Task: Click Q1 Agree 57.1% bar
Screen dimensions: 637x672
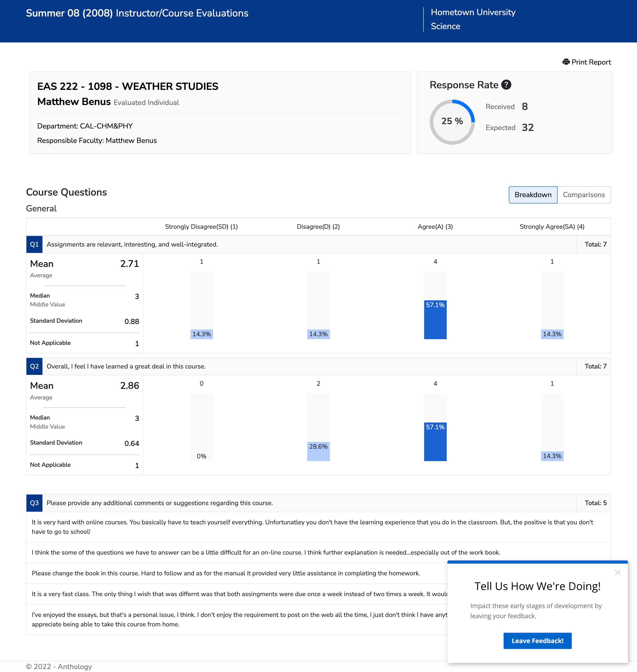Action: [435, 319]
